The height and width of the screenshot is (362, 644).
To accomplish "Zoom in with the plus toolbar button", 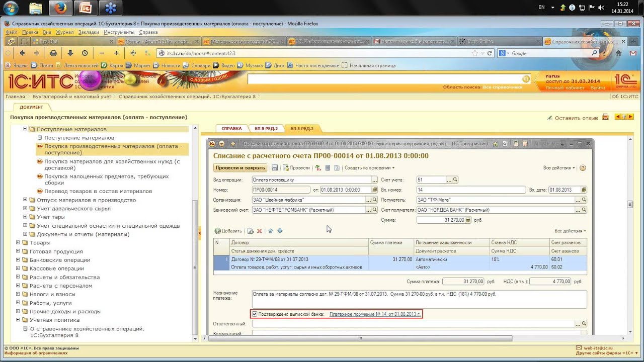I will click(x=116, y=53).
